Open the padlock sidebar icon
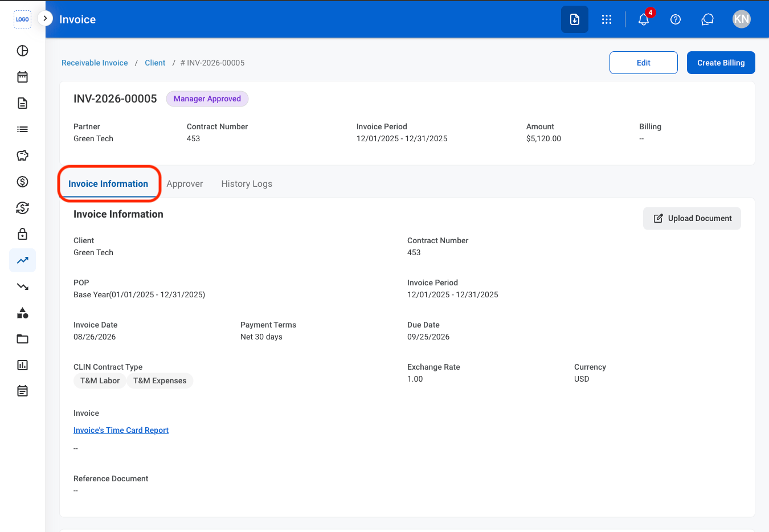Viewport: 769px width, 532px height. pos(22,234)
